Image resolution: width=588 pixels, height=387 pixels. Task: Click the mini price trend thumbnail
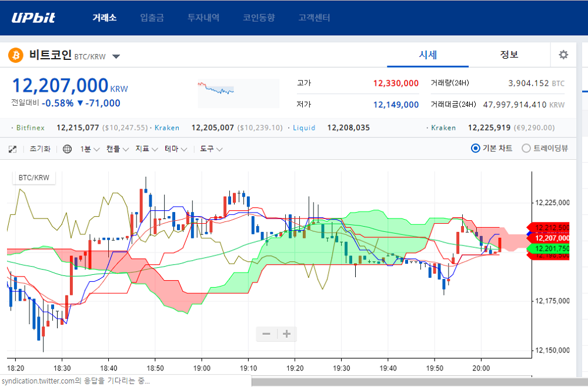point(239,93)
